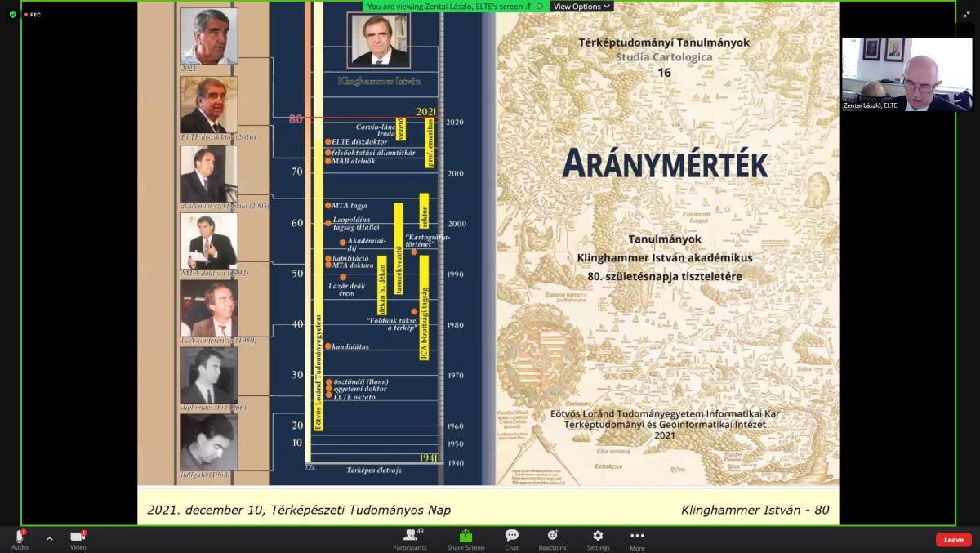Click the photo labeled hallgató (1963)
Viewport: 980px width, 553px height.
[209, 442]
